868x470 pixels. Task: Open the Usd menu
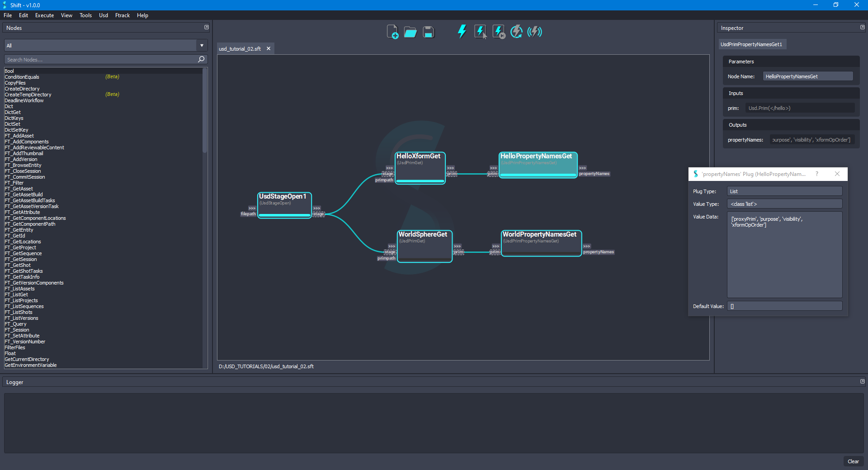click(103, 15)
